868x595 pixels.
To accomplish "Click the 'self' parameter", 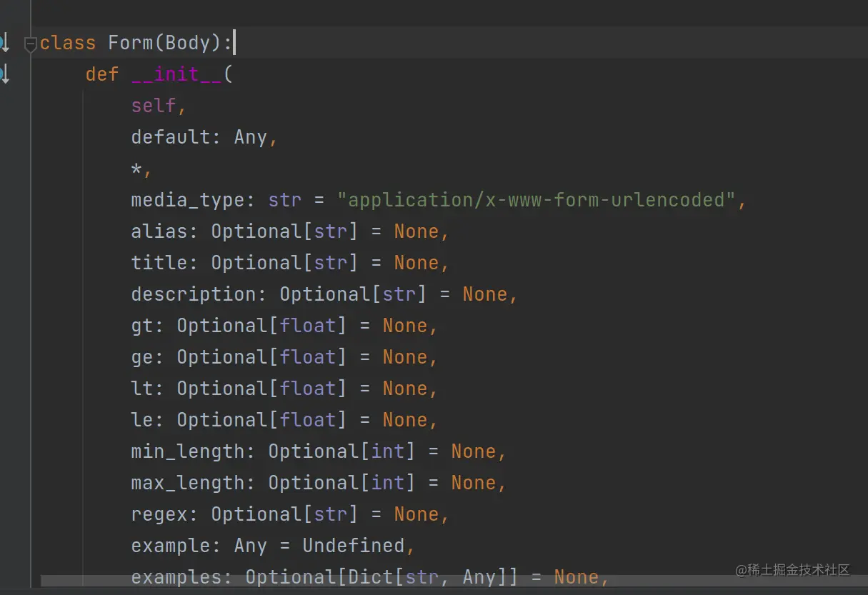I will coord(154,106).
